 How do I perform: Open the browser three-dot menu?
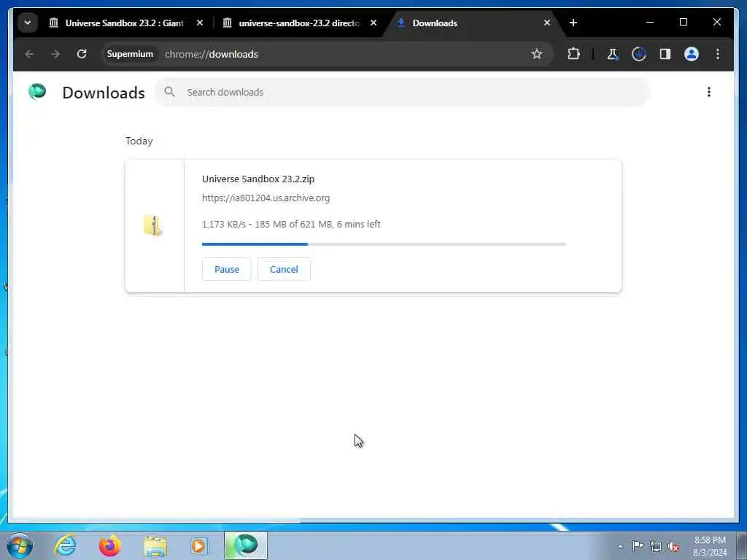(x=718, y=54)
